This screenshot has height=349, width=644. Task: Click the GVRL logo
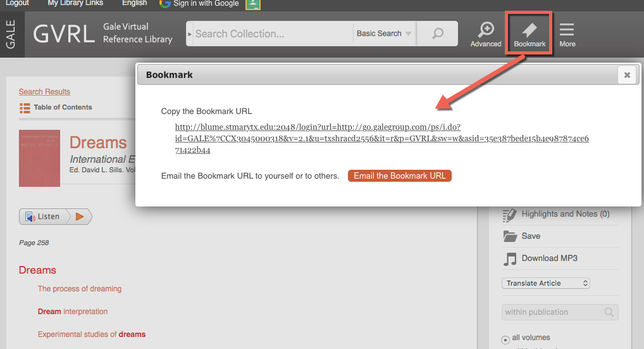[x=64, y=34]
